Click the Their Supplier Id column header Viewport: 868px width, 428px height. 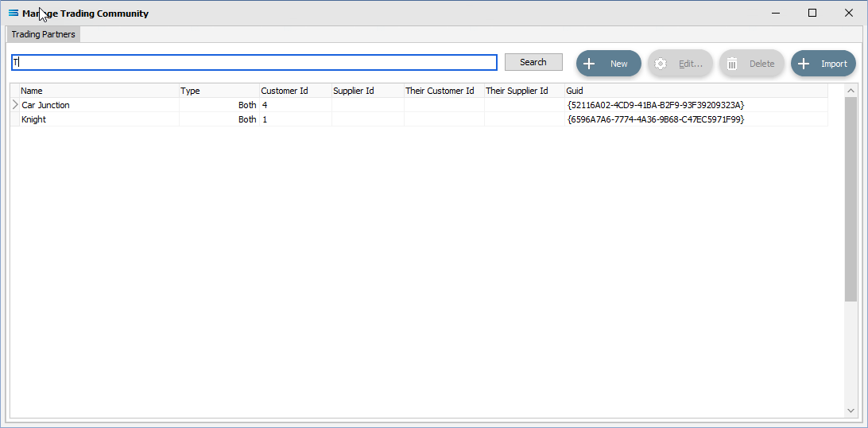[x=525, y=91]
